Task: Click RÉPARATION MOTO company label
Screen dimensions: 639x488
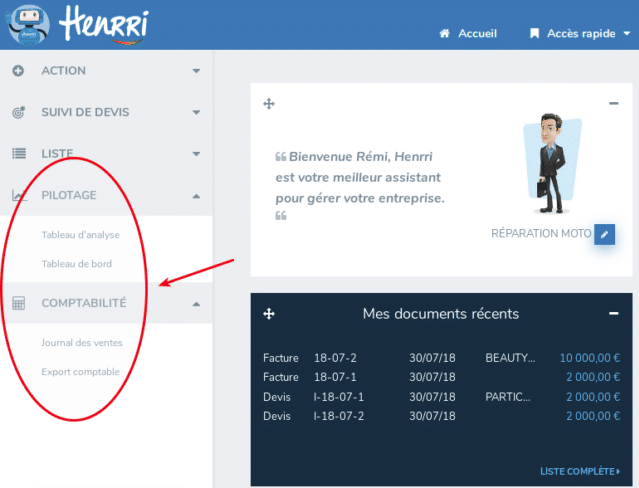Action: click(541, 233)
